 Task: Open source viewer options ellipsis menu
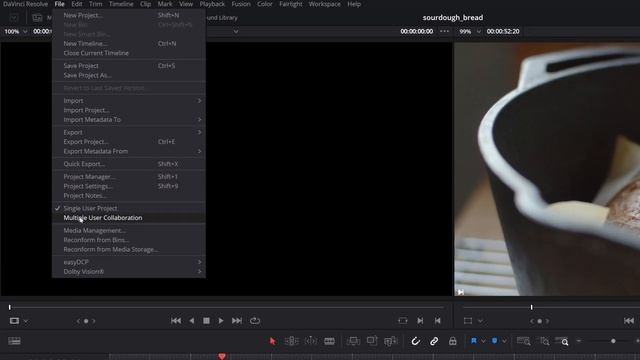[x=444, y=31]
